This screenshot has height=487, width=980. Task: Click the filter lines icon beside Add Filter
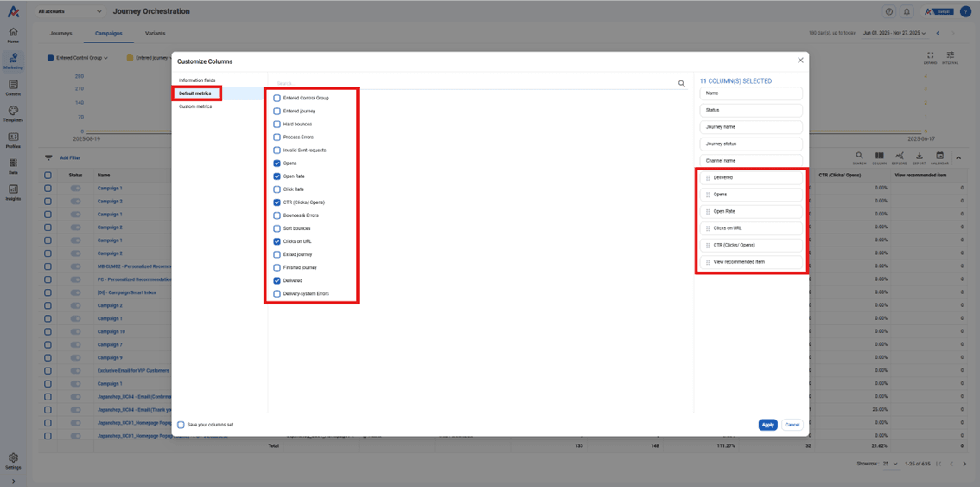tap(48, 157)
